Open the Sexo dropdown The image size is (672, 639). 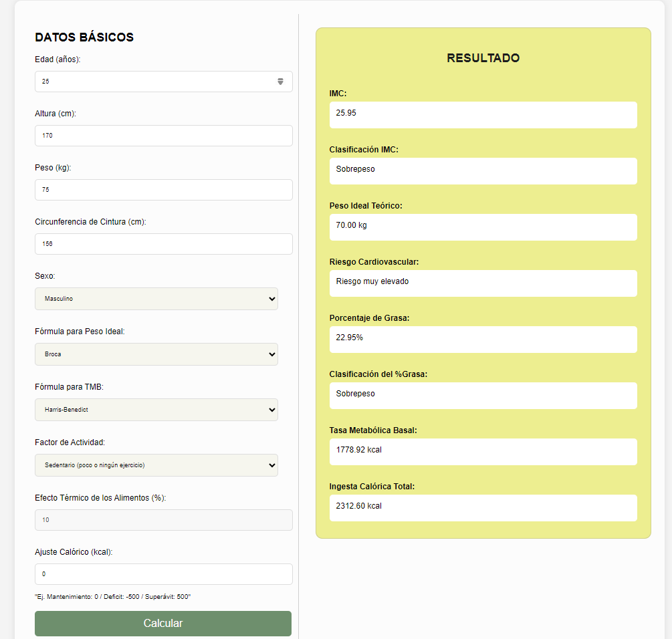pos(156,299)
